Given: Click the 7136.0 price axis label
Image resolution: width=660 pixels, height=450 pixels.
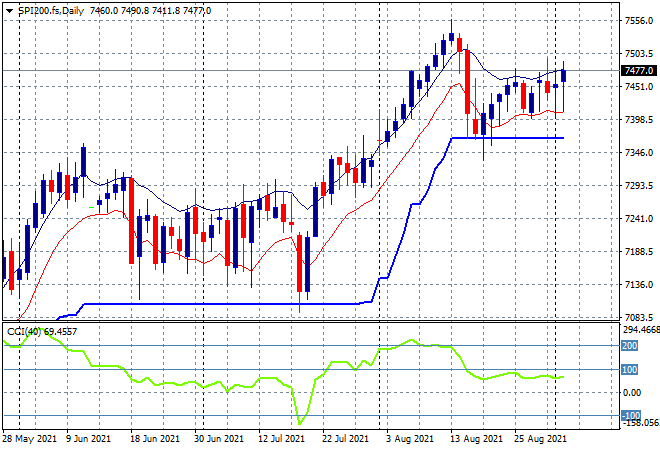Looking at the screenshot, I should (639, 285).
